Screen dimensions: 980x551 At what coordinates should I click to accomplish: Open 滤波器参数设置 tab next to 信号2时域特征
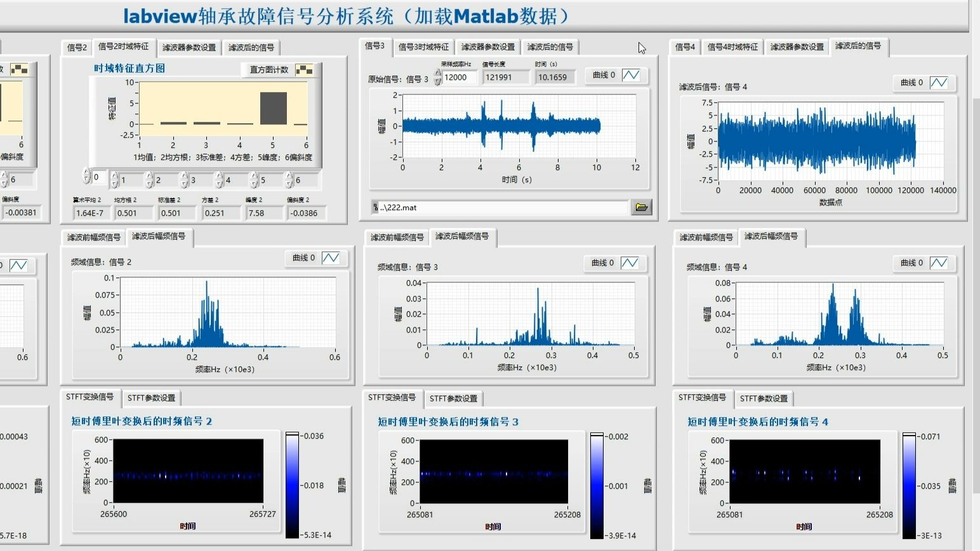click(189, 48)
